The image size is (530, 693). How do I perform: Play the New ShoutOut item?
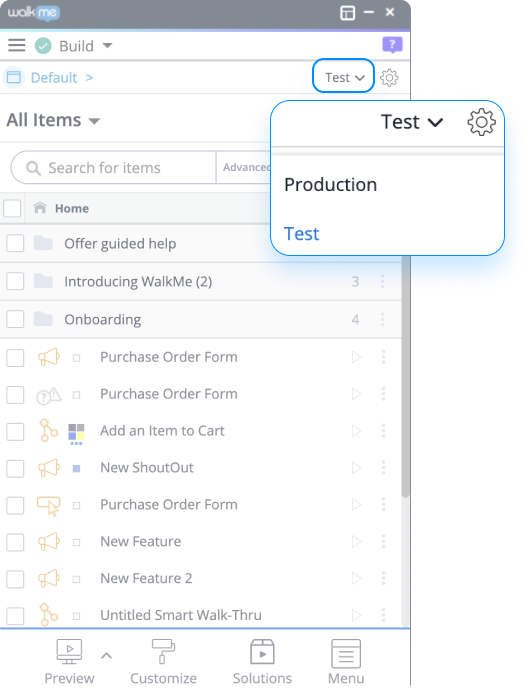coord(356,468)
